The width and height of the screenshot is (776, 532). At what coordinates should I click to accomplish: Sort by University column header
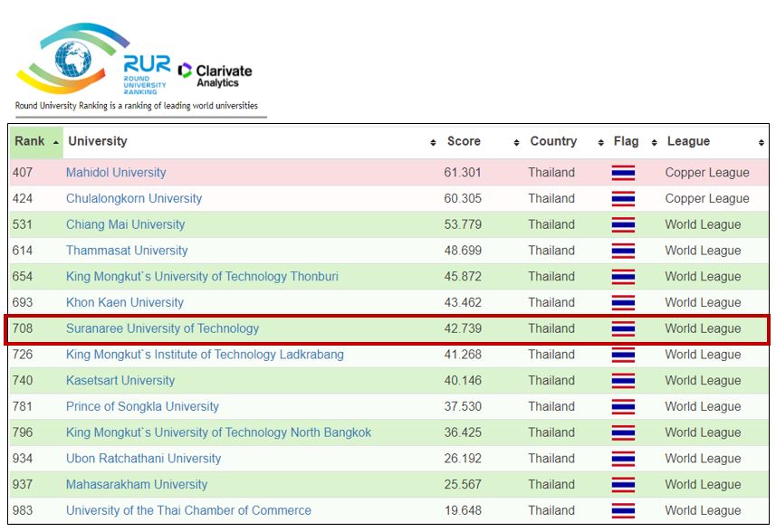(252, 141)
